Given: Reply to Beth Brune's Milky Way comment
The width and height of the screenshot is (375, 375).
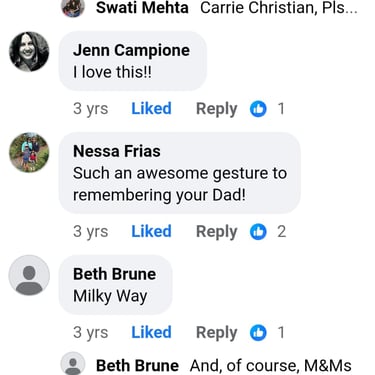Looking at the screenshot, I should [x=217, y=333].
